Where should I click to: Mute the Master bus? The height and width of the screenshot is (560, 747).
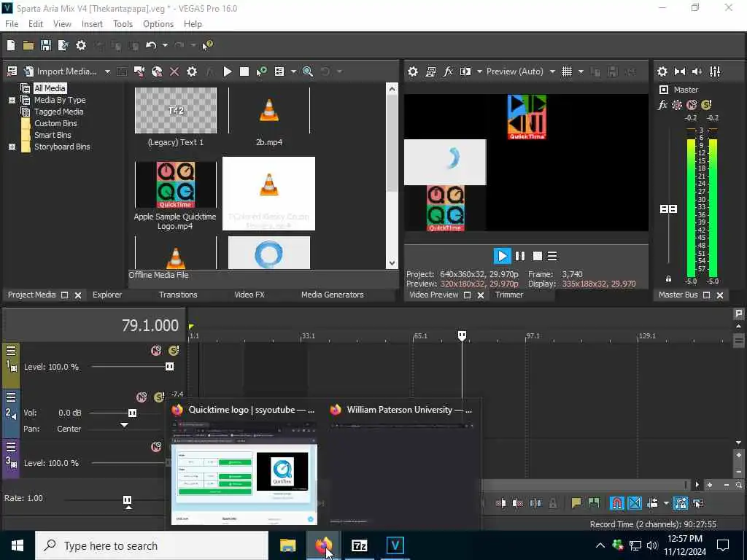click(x=692, y=105)
